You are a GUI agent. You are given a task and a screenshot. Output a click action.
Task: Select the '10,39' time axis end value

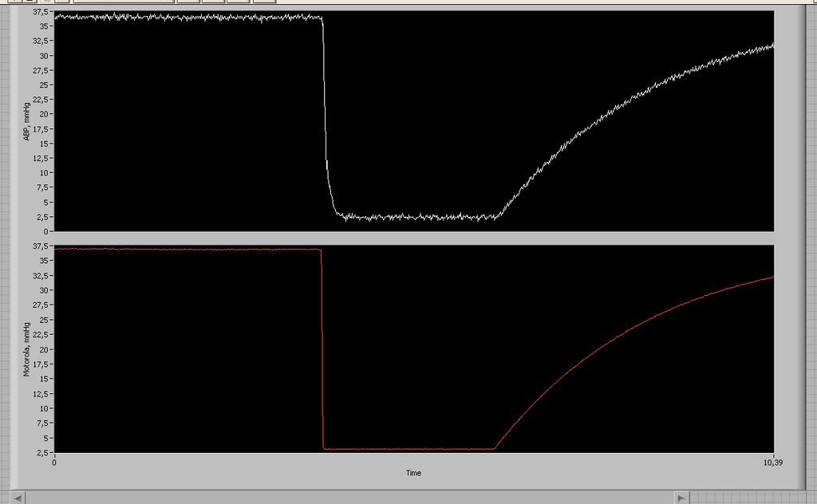(x=772, y=463)
